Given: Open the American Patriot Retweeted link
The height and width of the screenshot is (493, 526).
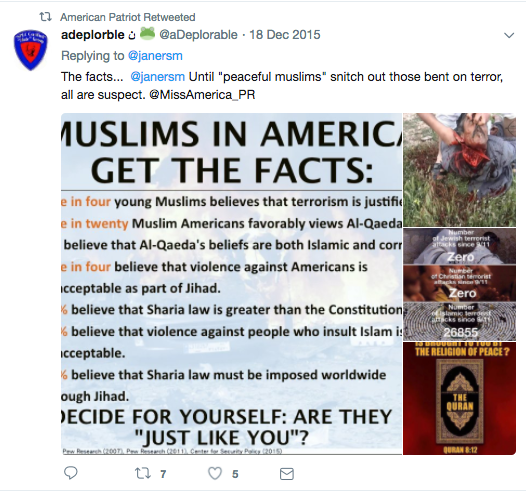Looking at the screenshot, I should 128,17.
